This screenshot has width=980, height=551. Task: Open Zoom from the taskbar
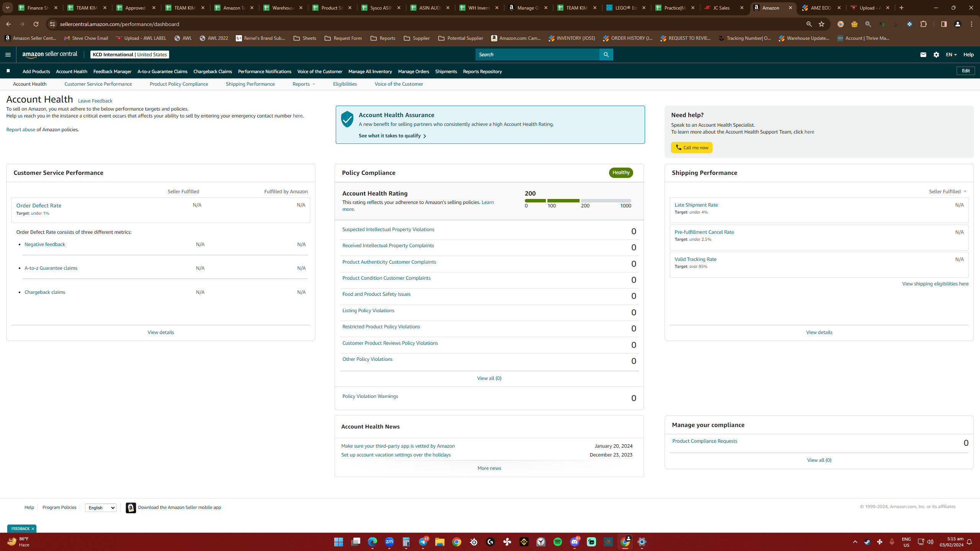[x=389, y=542]
